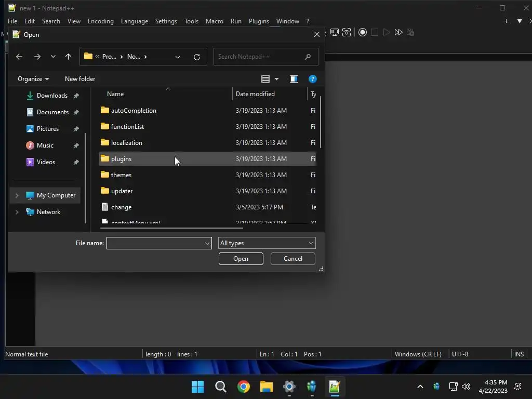This screenshot has height=399, width=532.
Task: Click the search magnifier in dialog
Action: point(308,57)
